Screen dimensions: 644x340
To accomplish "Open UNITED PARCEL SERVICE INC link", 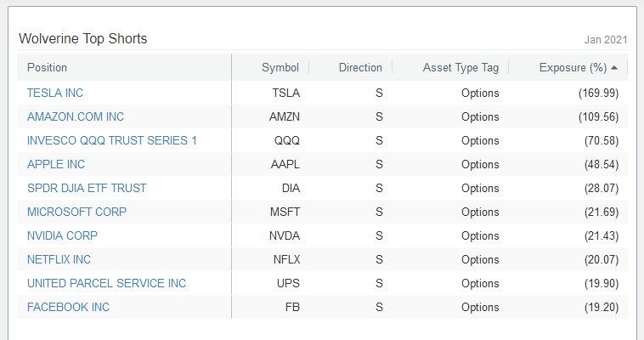I will coord(107,284).
